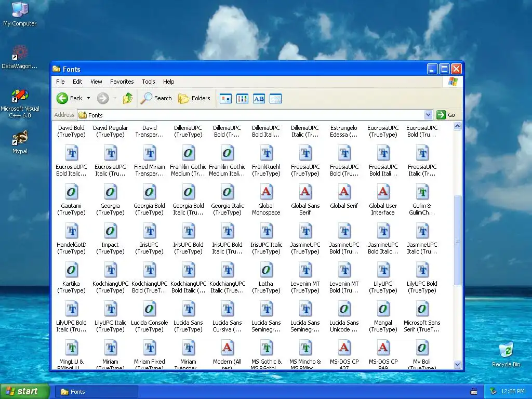Open the Edit menu
The image size is (532, 399).
pyautogui.click(x=77, y=82)
